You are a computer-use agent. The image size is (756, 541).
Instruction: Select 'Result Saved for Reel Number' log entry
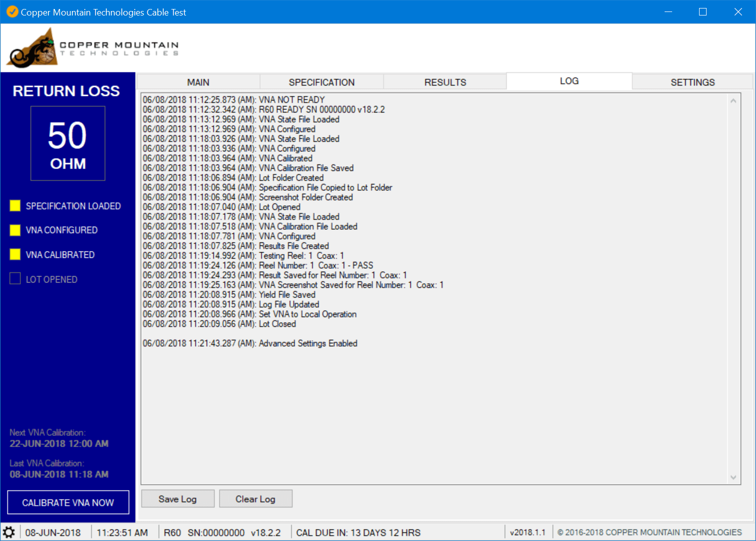[x=275, y=275]
